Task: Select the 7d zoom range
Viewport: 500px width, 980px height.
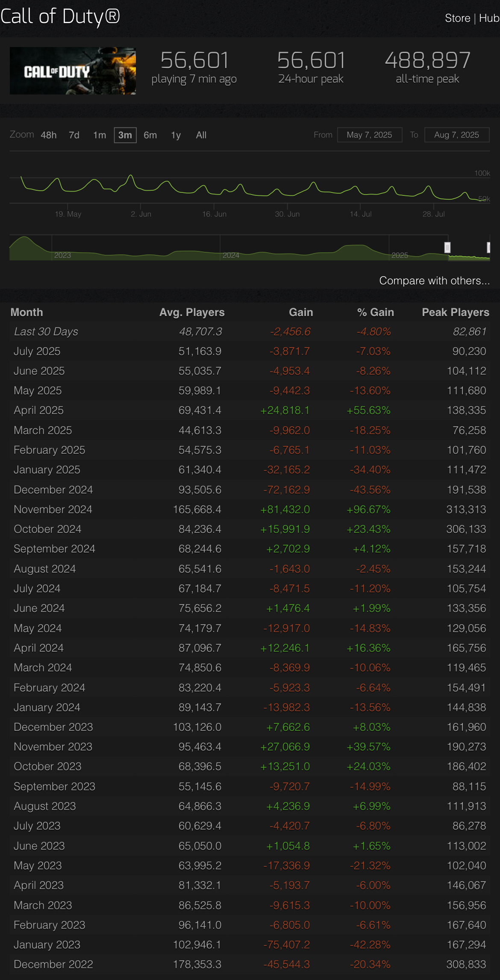Action: pos(74,135)
